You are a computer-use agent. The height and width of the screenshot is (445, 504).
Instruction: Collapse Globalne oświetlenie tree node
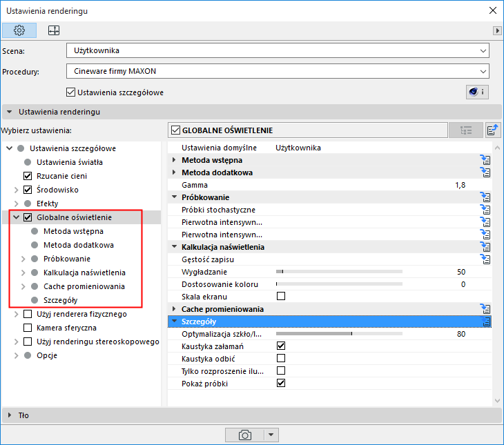17,217
